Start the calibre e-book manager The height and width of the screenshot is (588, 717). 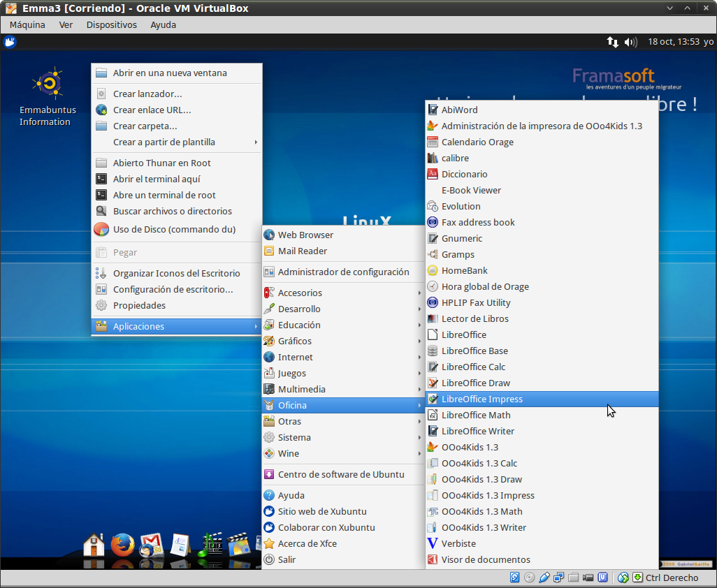click(455, 158)
